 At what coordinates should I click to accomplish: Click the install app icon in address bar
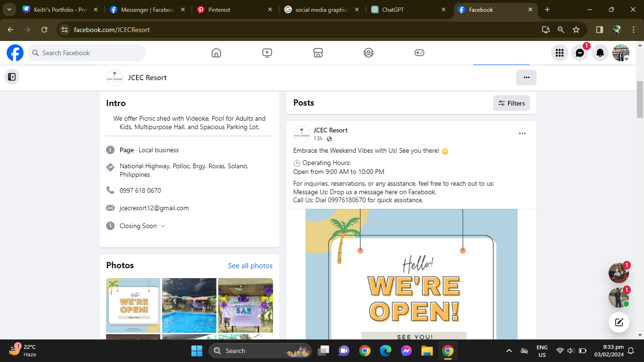[546, 30]
